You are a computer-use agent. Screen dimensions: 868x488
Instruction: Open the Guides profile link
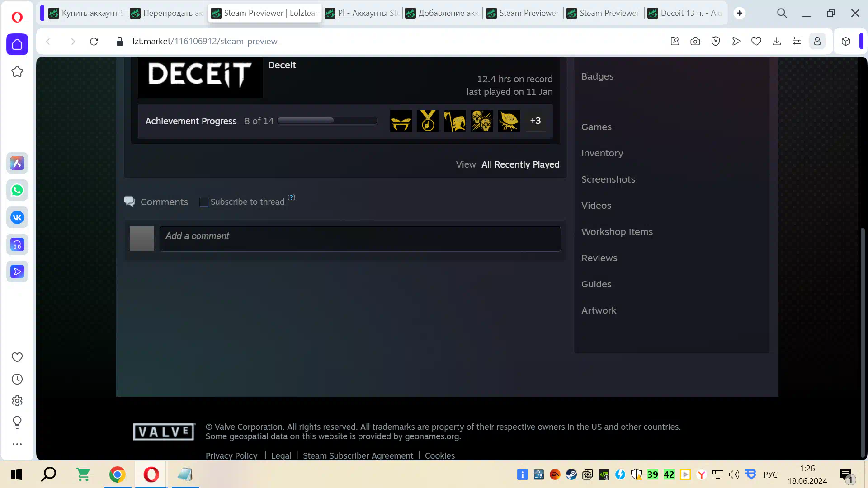[596, 284]
